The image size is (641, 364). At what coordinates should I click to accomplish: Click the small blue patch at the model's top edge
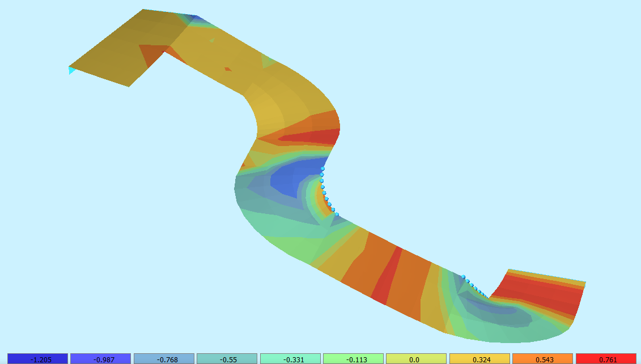pos(194,20)
